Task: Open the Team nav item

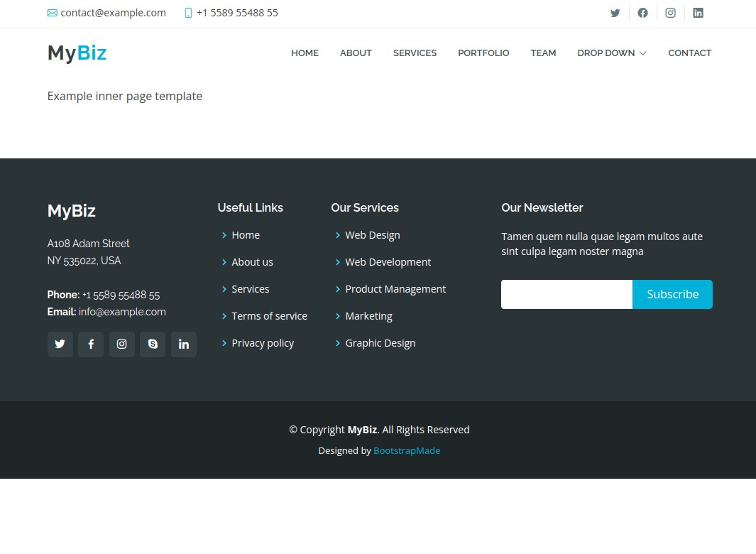Action: click(543, 53)
